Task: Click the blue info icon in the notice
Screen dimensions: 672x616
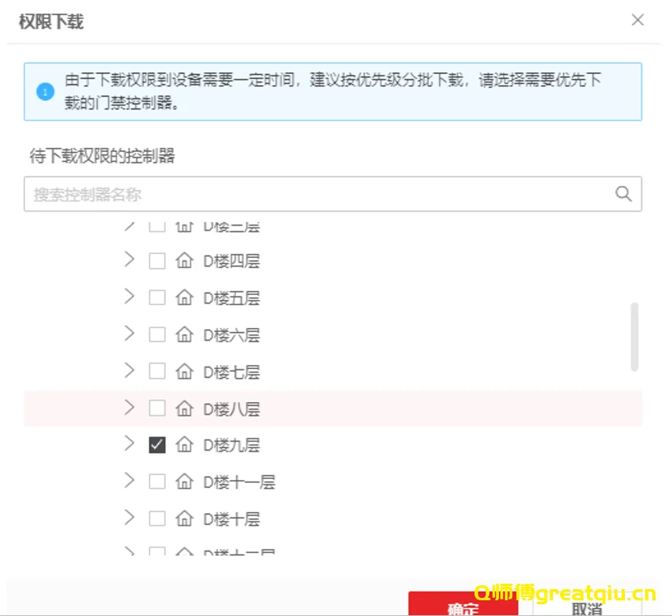Action: [x=45, y=92]
